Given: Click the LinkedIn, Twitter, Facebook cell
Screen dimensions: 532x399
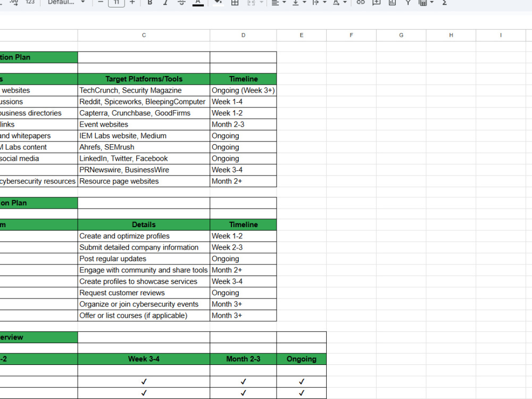Looking at the screenshot, I should pos(144,159).
